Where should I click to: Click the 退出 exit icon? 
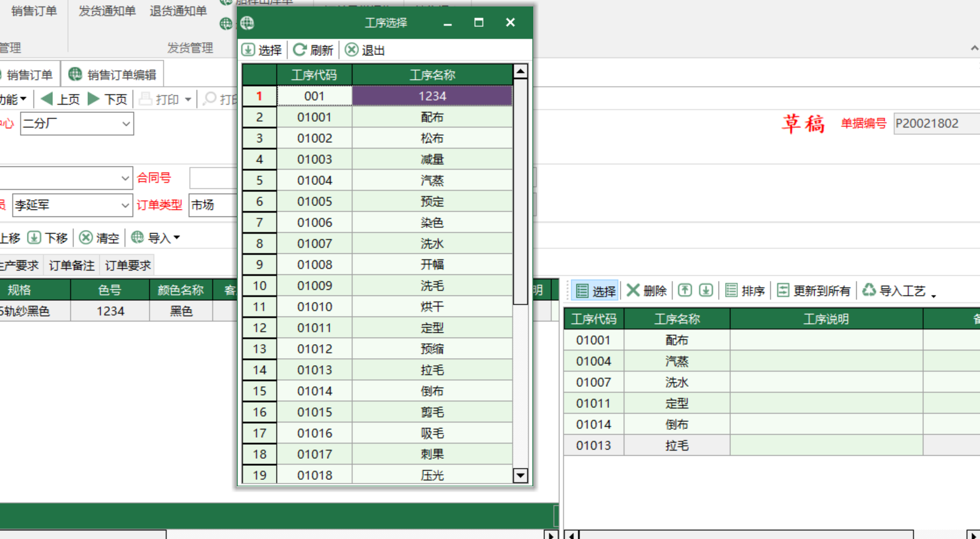[351, 50]
